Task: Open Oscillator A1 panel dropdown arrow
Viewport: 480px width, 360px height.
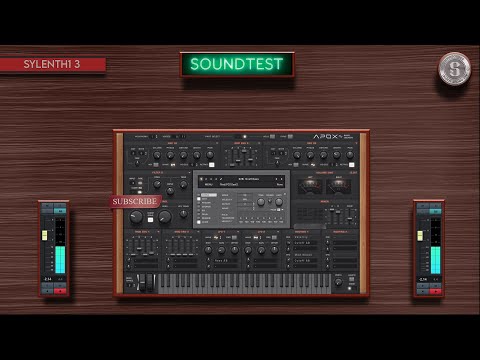Action: coord(217,143)
